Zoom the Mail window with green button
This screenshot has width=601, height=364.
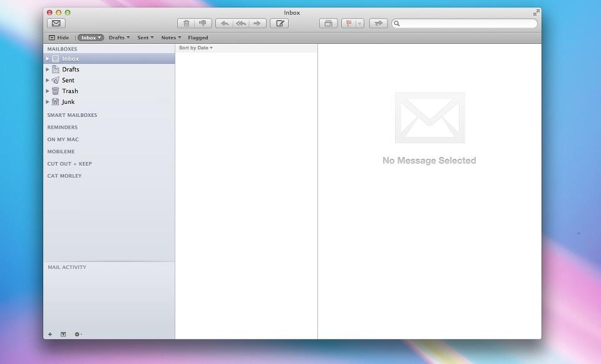(68, 13)
